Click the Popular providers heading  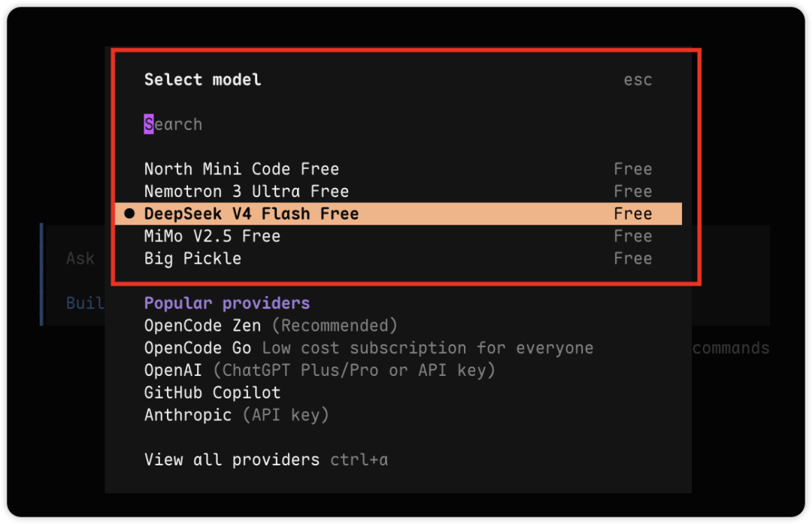point(227,304)
